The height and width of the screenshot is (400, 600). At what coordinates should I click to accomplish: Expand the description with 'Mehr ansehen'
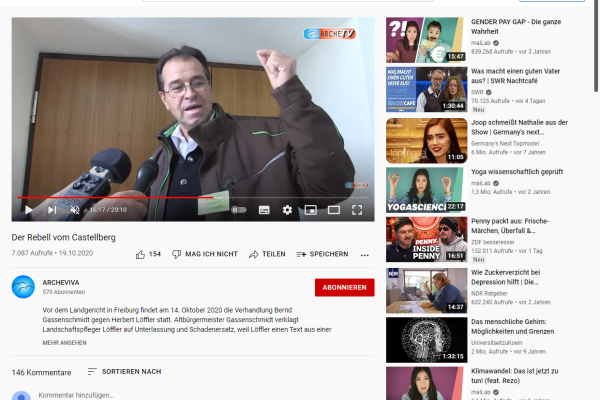coord(64,342)
